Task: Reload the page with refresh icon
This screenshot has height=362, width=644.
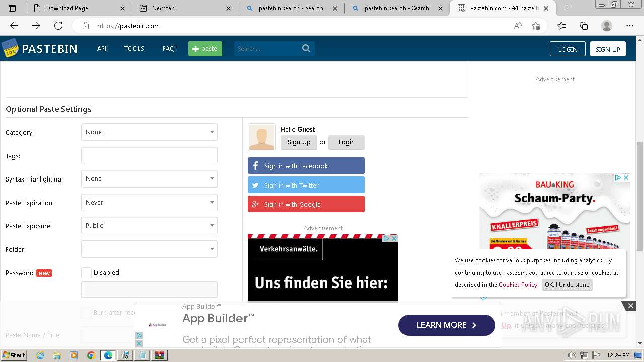Action: [x=58, y=26]
